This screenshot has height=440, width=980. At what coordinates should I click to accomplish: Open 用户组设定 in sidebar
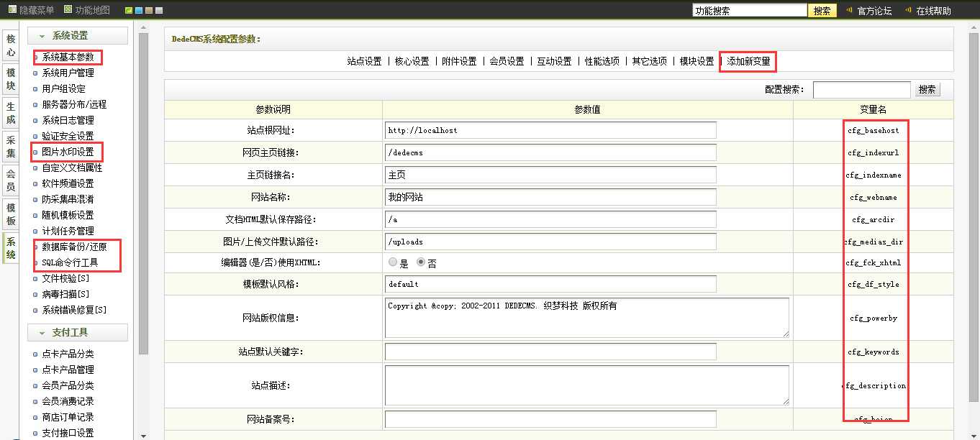(63, 88)
